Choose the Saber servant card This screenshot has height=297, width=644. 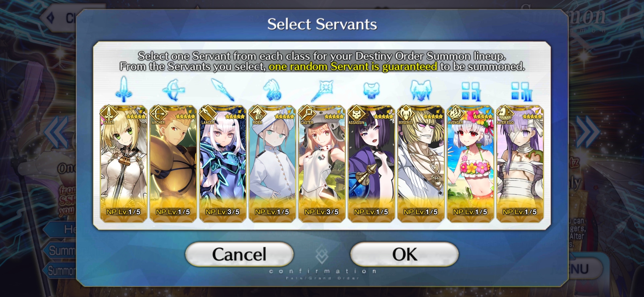coord(124,164)
